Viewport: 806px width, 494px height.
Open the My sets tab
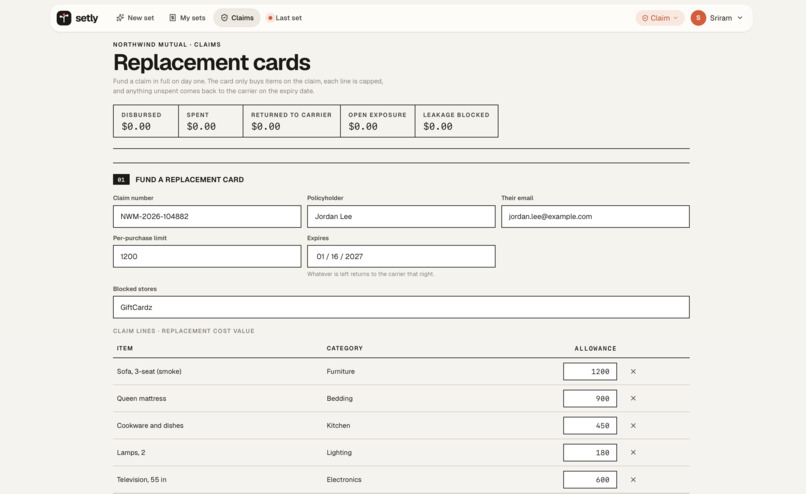pos(187,18)
